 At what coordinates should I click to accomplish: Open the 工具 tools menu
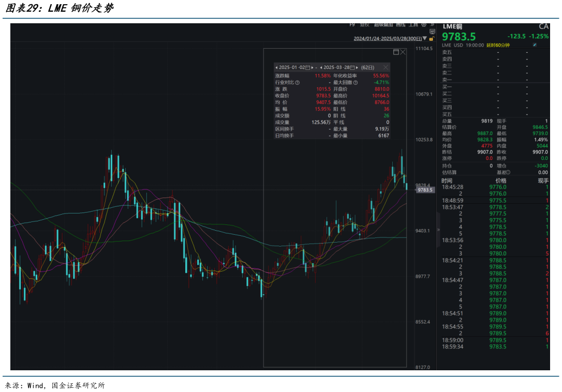[x=413, y=24]
